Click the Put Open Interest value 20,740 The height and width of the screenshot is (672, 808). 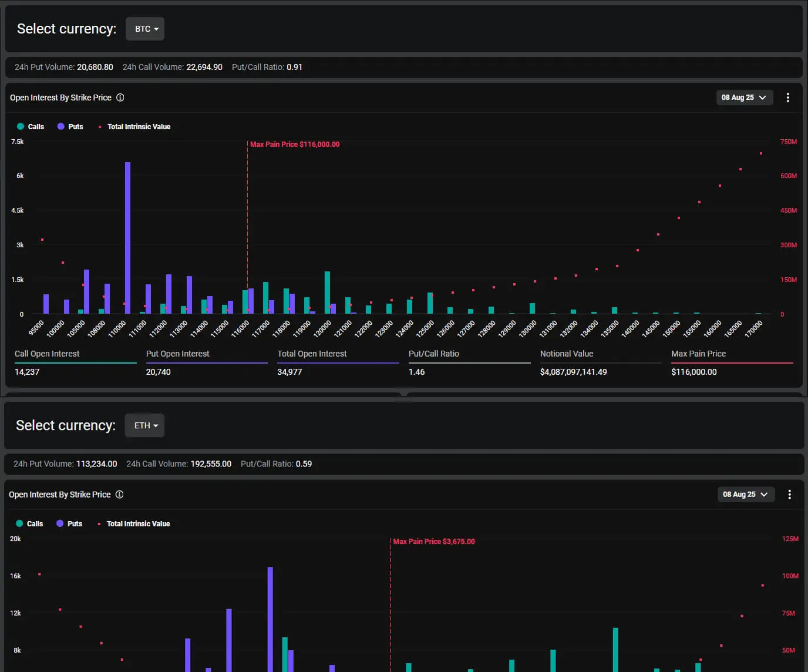click(x=159, y=372)
